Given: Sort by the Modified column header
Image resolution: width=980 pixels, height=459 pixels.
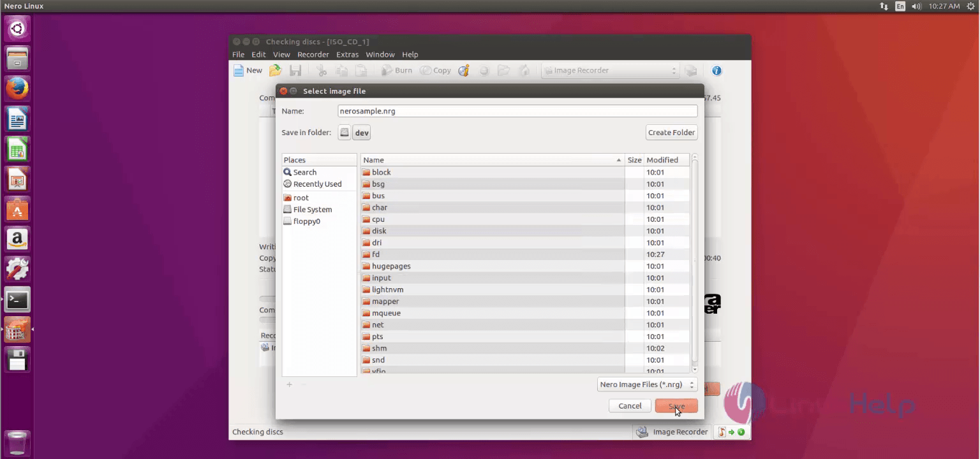Looking at the screenshot, I should (x=667, y=160).
